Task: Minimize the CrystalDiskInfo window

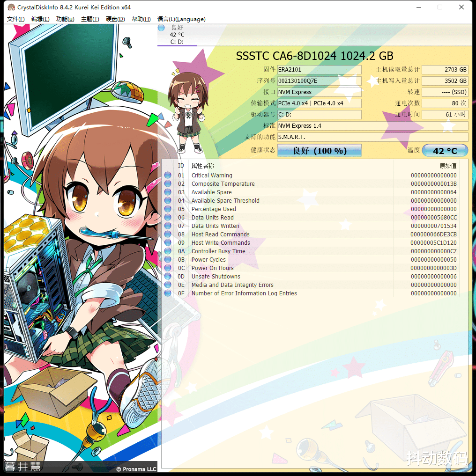Action: [x=419, y=7]
